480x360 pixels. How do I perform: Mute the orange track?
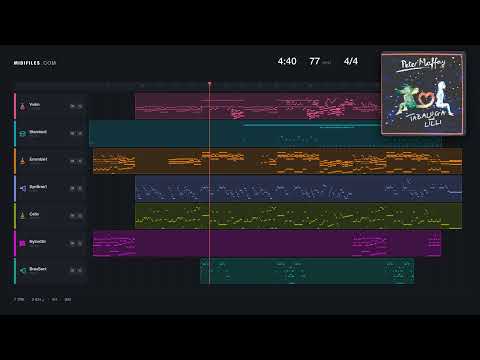click(x=72, y=161)
